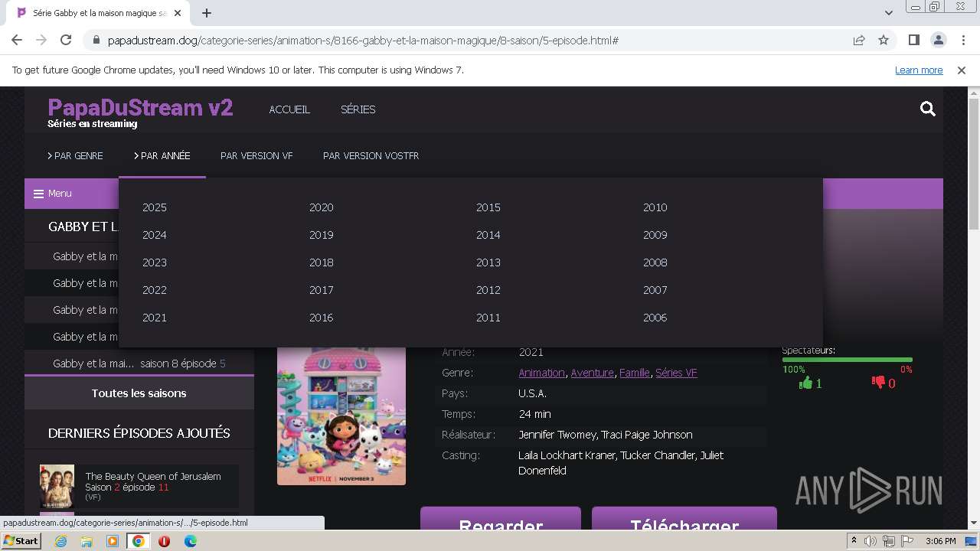
Task: Open a new browser tab
Action: (207, 13)
